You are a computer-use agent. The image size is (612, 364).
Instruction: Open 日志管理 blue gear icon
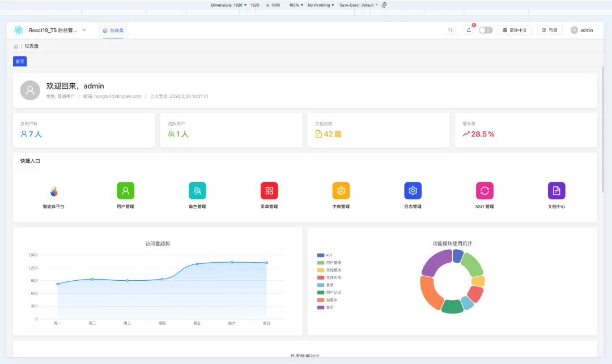[413, 191]
